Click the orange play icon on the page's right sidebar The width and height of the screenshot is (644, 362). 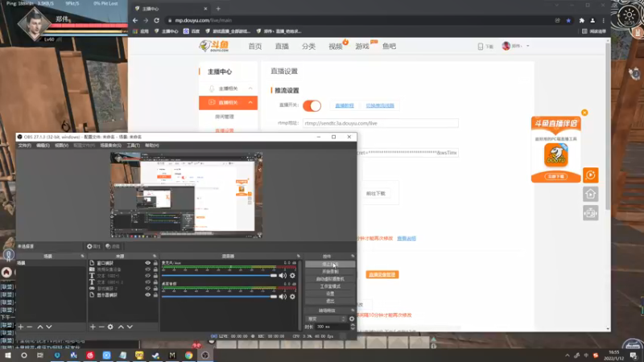[x=591, y=175]
